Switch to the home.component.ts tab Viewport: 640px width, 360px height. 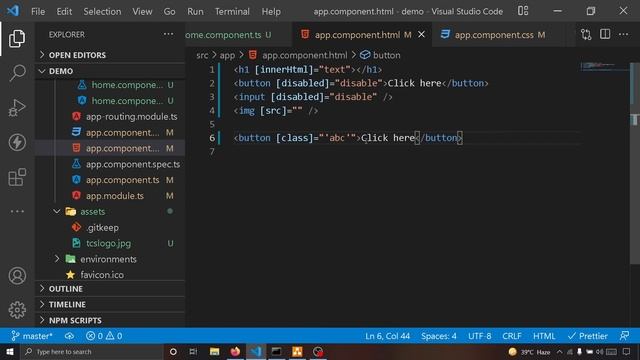pos(239,35)
